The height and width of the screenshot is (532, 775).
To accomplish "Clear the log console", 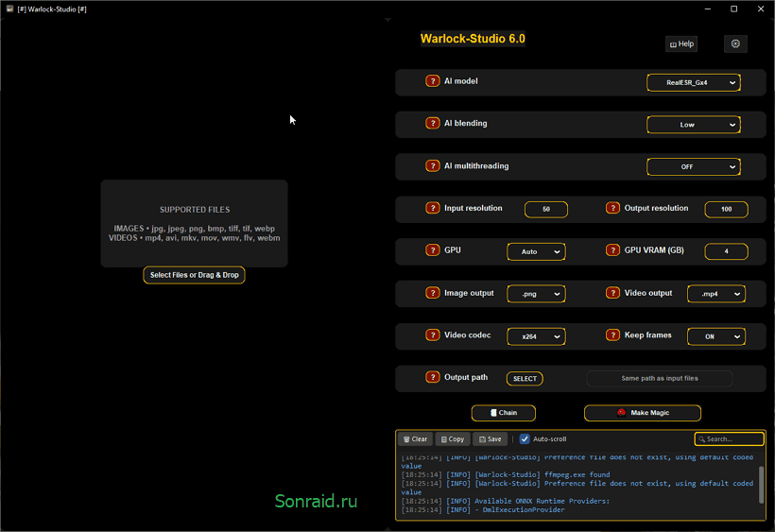I will (415, 438).
